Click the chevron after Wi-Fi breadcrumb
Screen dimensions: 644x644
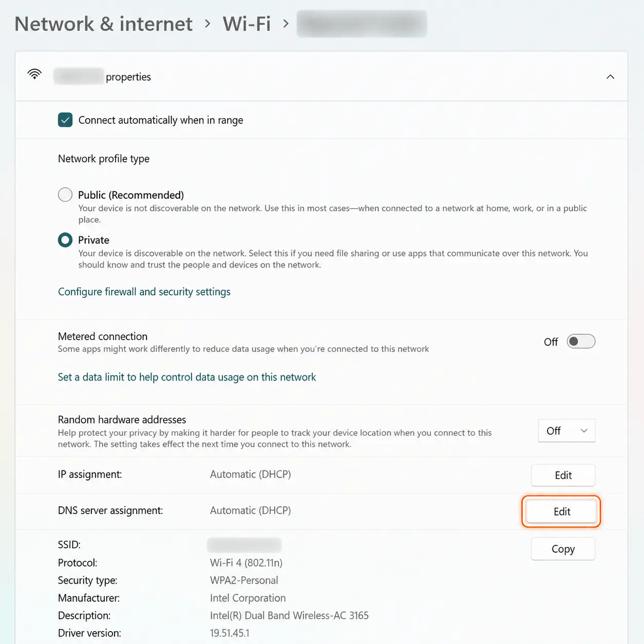(286, 24)
